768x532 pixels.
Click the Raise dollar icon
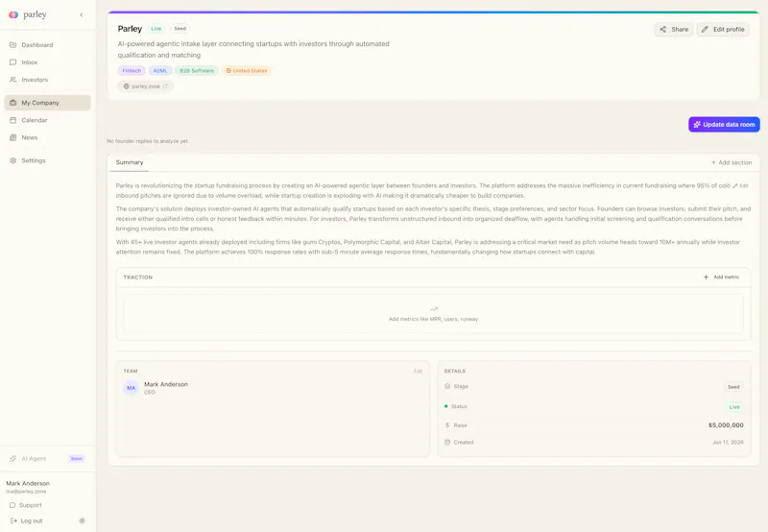coord(447,425)
